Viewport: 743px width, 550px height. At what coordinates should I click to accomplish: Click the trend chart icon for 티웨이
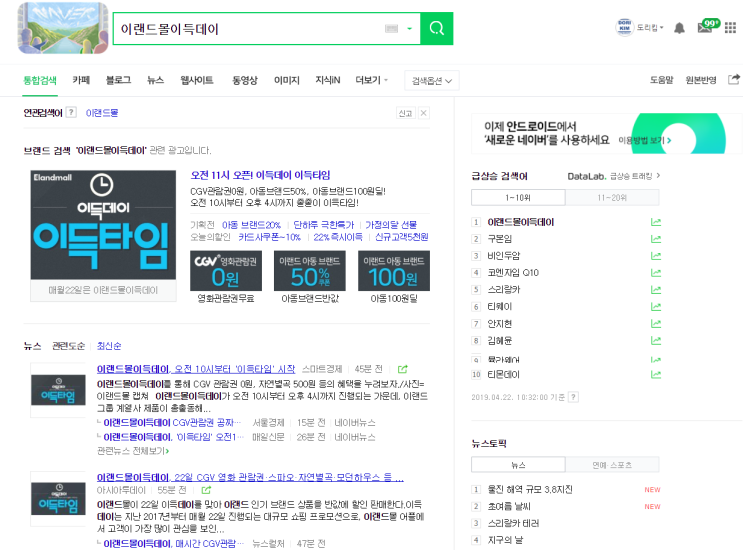pyautogui.click(x=656, y=307)
